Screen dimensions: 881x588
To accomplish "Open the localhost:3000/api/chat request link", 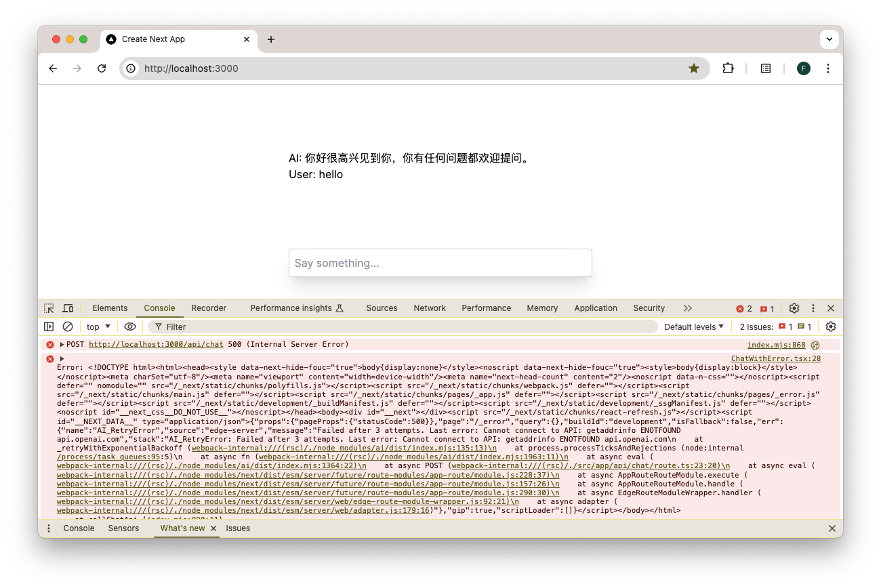I will click(156, 345).
